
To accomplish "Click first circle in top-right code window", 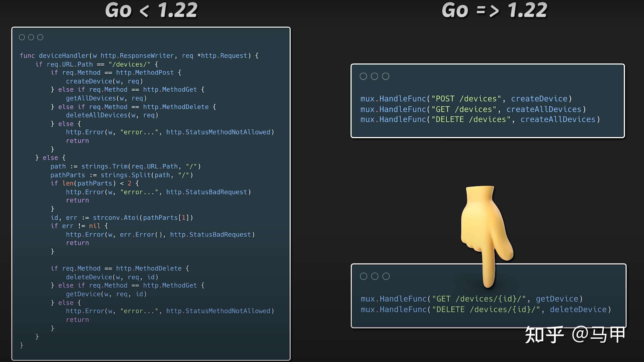I will click(363, 76).
